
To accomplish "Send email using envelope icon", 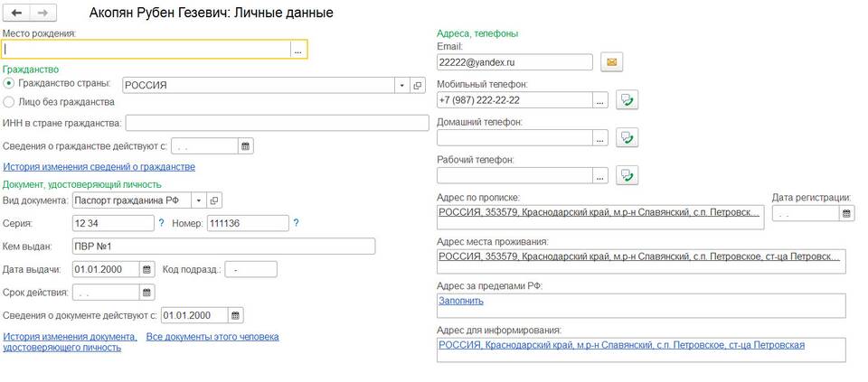I will (612, 62).
